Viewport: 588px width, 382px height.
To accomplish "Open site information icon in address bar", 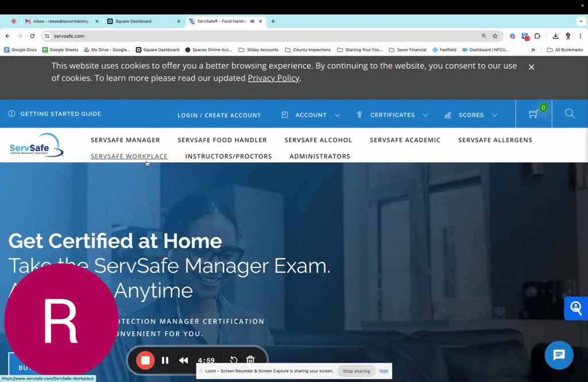I will pos(47,36).
